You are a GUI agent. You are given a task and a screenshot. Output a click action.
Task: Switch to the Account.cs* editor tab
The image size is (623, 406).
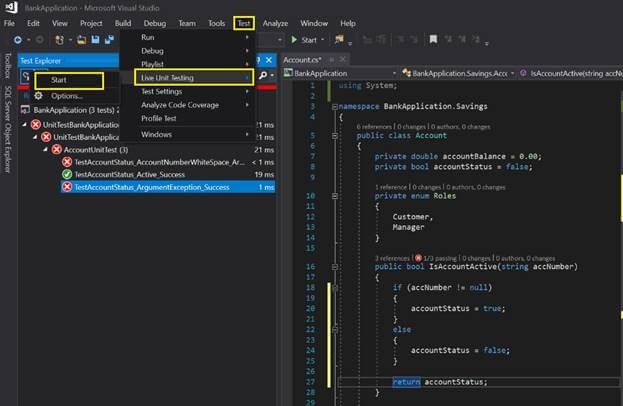(x=302, y=60)
